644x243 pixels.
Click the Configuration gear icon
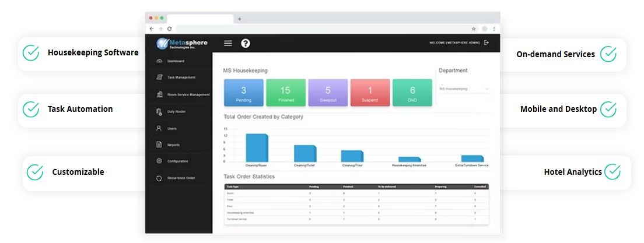[159, 161]
